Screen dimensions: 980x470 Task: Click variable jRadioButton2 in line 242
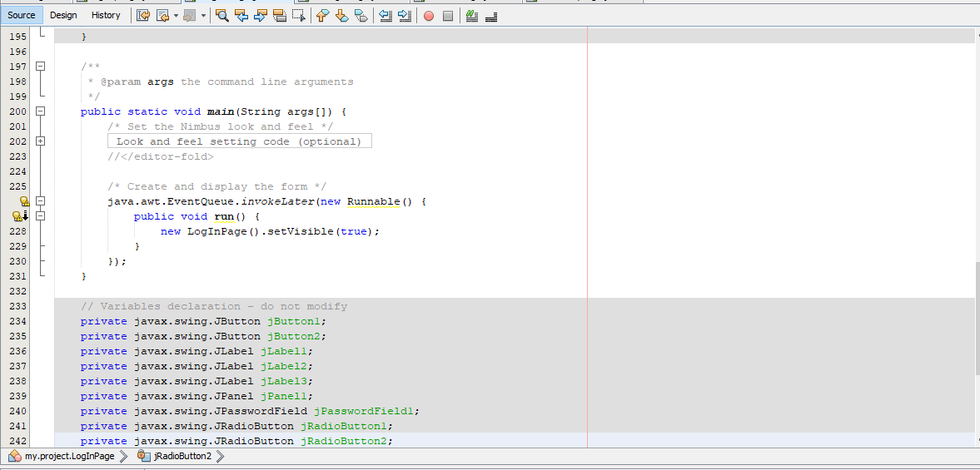[344, 441]
